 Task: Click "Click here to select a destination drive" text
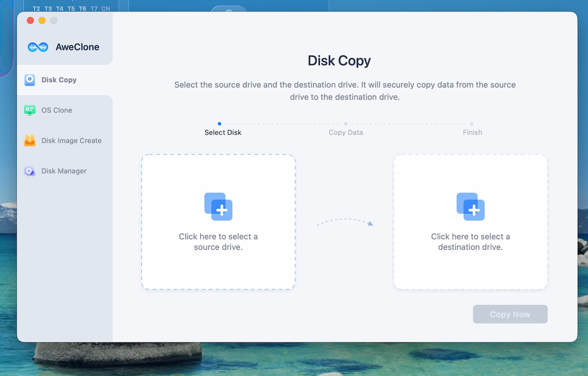point(470,242)
